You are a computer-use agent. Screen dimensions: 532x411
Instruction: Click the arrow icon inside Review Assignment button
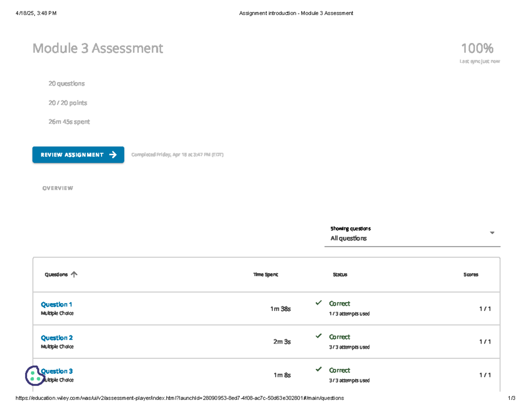[x=113, y=155]
